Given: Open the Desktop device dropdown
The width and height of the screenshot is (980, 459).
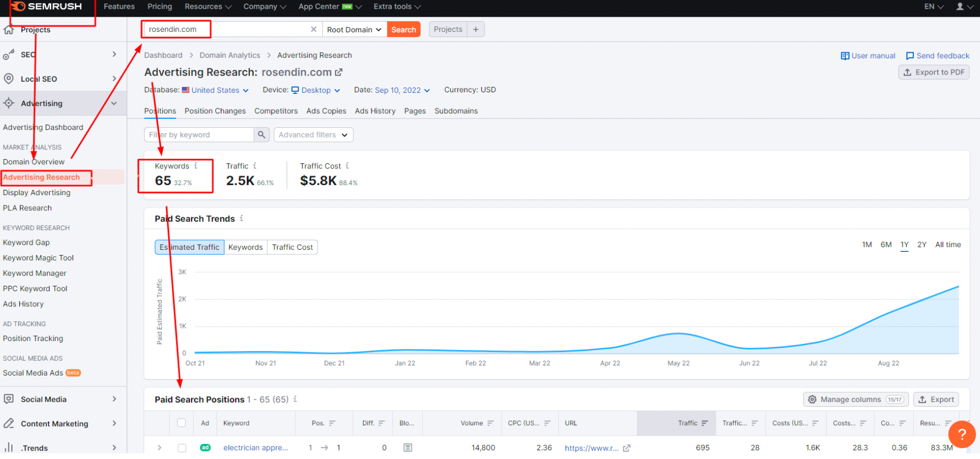Looking at the screenshot, I should tap(316, 90).
